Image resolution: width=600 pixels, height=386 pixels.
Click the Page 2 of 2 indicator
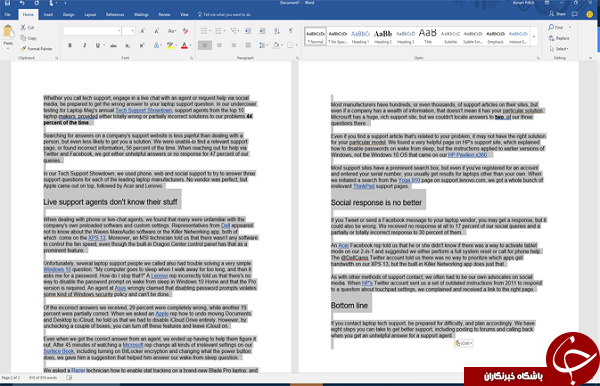click(11, 378)
